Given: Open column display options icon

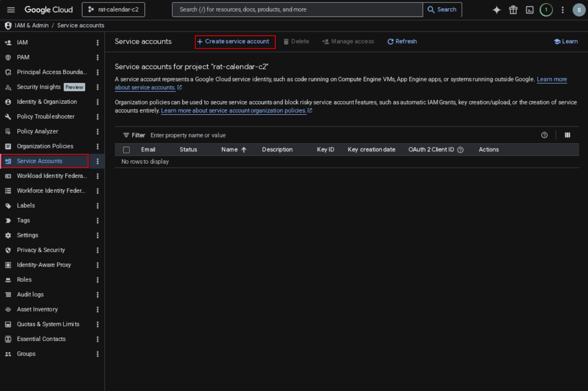Looking at the screenshot, I should pyautogui.click(x=567, y=135).
